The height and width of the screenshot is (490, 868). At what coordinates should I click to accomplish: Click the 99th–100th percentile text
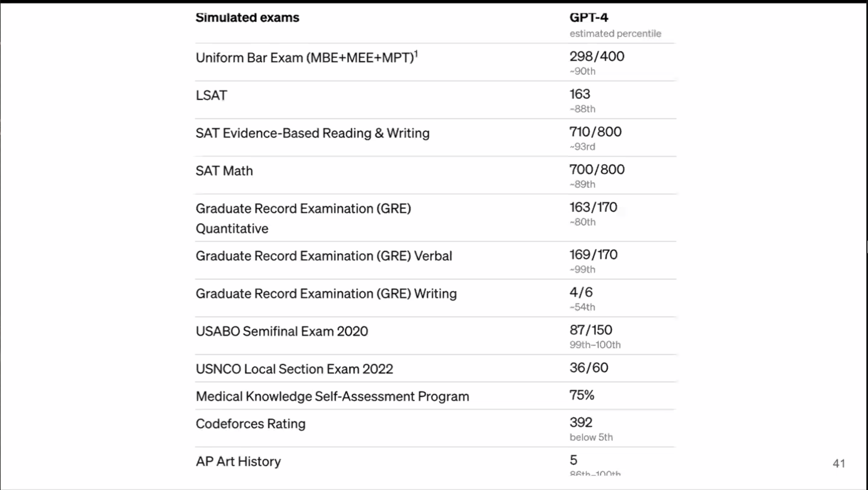coord(595,345)
